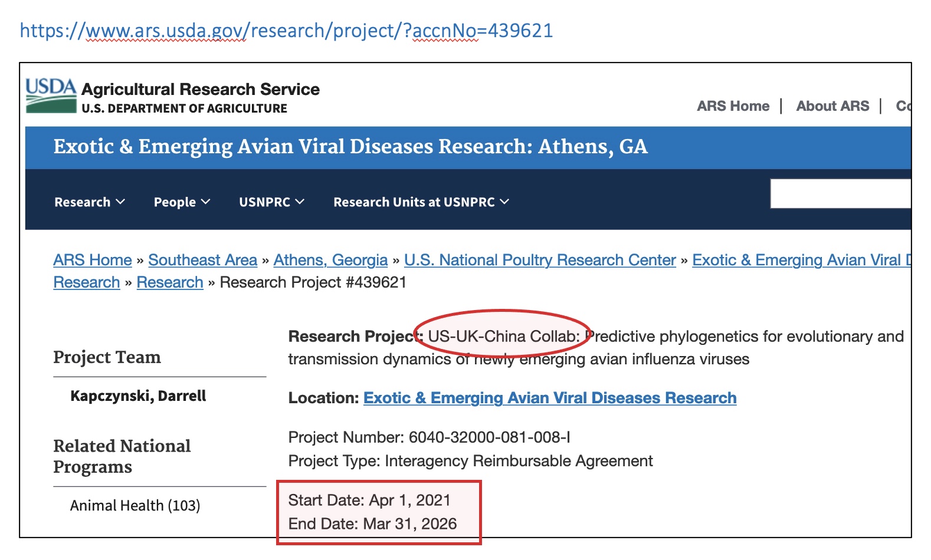Viewport: 931px width, 560px height.
Task: Select team member Kapczynski, Darrell
Action: click(x=138, y=396)
